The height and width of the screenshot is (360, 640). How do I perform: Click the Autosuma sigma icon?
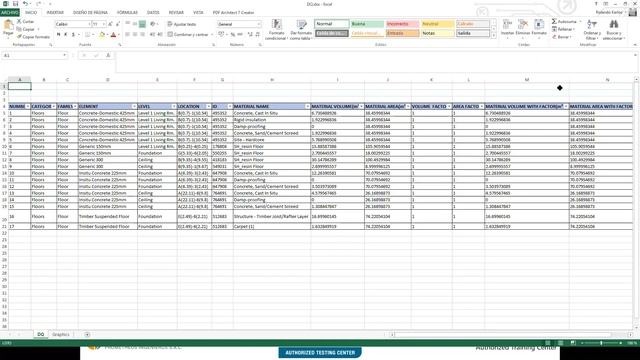click(554, 21)
